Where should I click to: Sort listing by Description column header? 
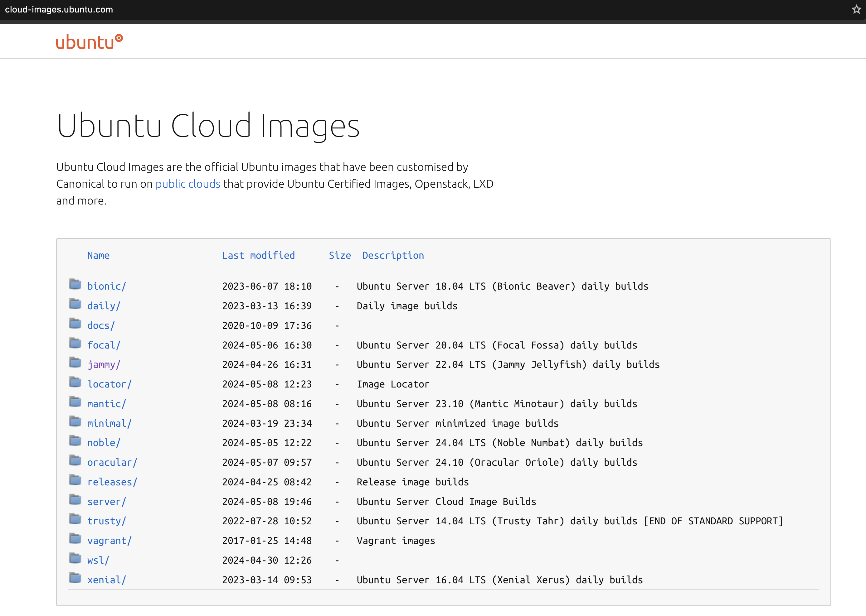(x=393, y=256)
